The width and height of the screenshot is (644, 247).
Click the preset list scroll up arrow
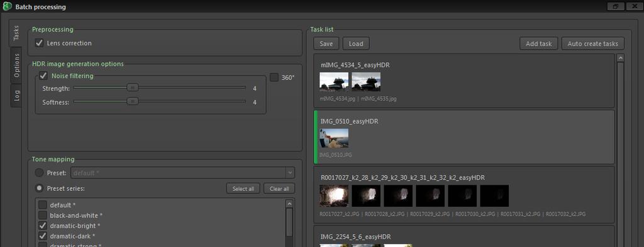[x=289, y=204]
